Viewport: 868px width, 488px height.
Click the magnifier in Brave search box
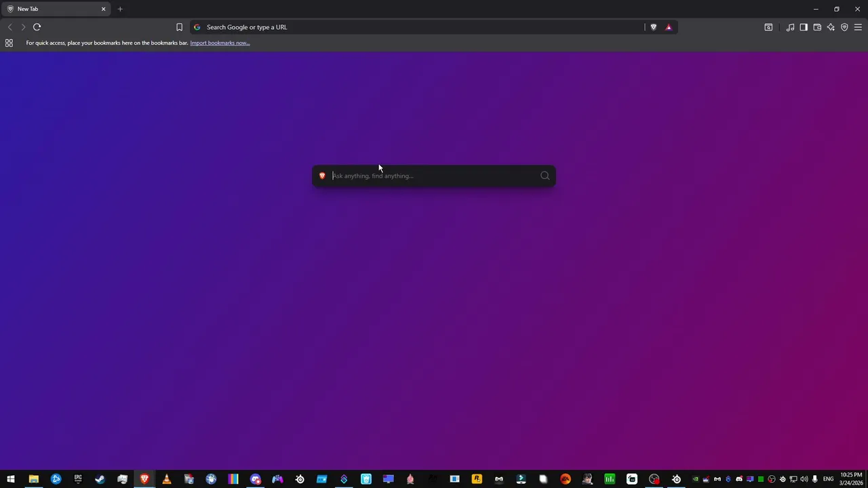pyautogui.click(x=545, y=176)
